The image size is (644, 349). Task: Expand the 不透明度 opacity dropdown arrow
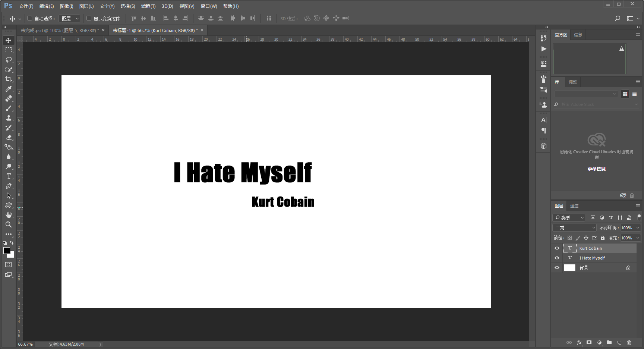point(638,228)
